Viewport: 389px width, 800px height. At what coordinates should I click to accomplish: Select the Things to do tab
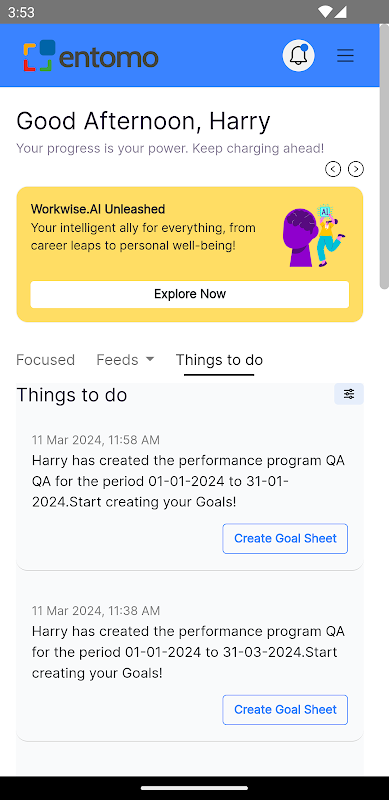click(219, 360)
